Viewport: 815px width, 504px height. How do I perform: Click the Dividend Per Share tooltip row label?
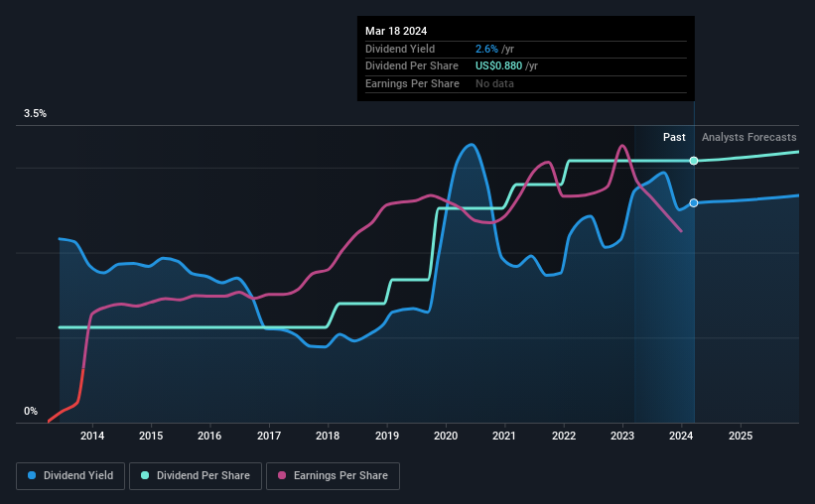click(412, 66)
